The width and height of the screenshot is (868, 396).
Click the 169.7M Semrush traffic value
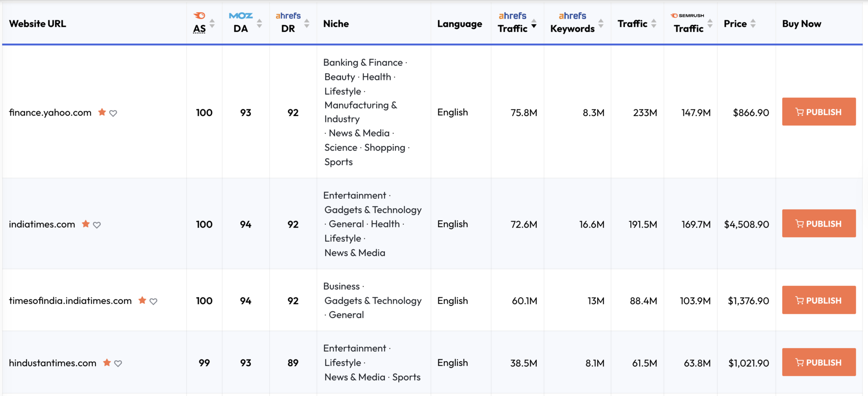(696, 224)
